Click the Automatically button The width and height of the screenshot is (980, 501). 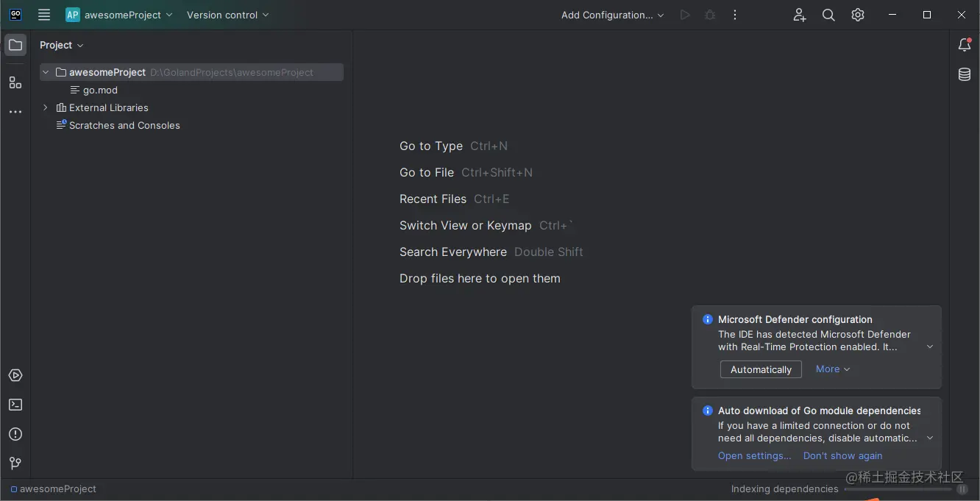click(761, 369)
